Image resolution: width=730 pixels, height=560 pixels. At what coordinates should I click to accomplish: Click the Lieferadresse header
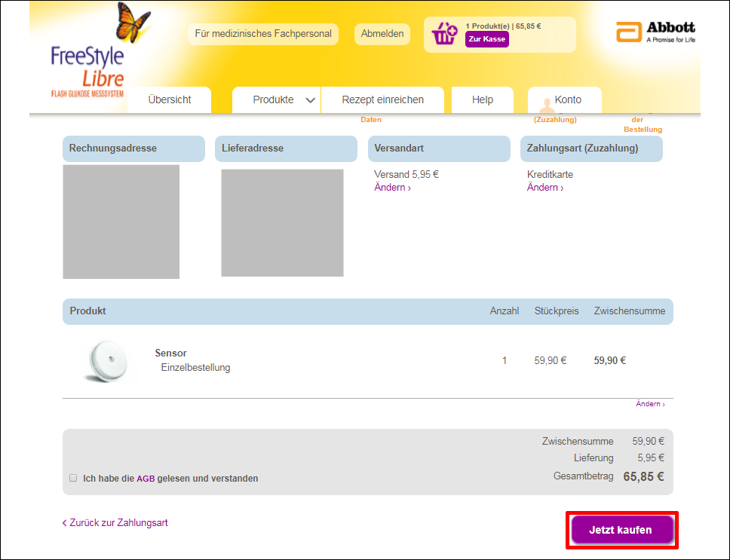[286, 148]
